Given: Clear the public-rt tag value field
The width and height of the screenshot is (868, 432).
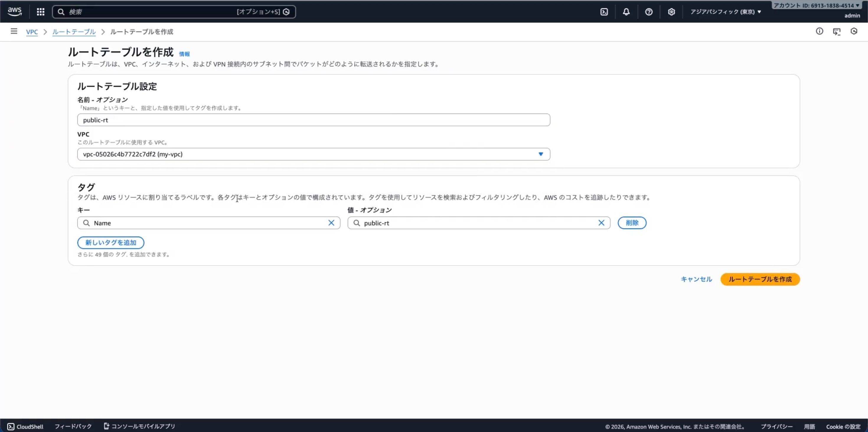Looking at the screenshot, I should click(601, 223).
